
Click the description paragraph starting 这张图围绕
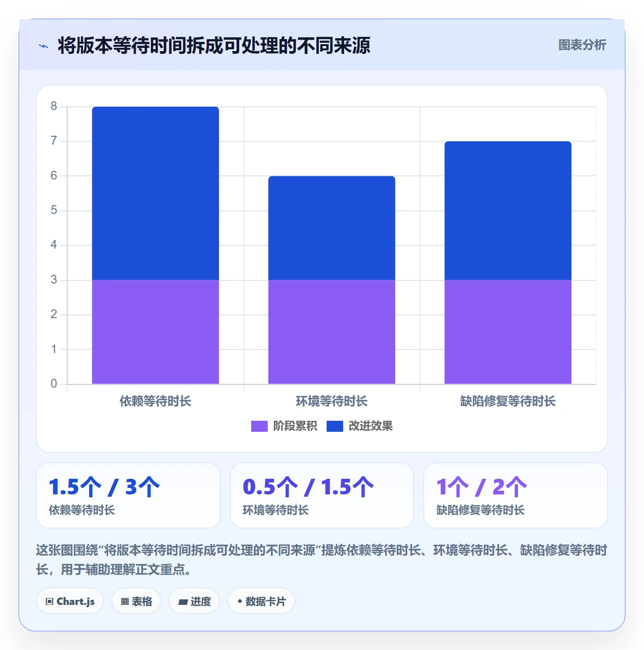tap(322, 560)
